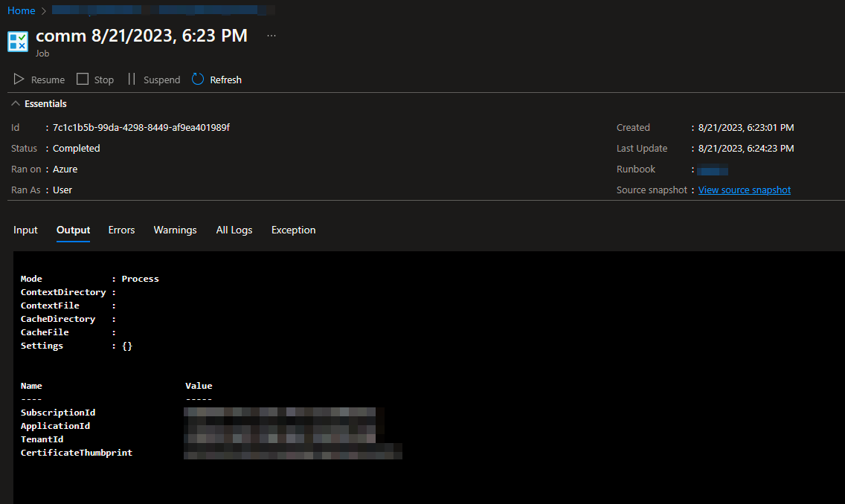
Task: Click the Name column header in output
Action: [x=31, y=386]
